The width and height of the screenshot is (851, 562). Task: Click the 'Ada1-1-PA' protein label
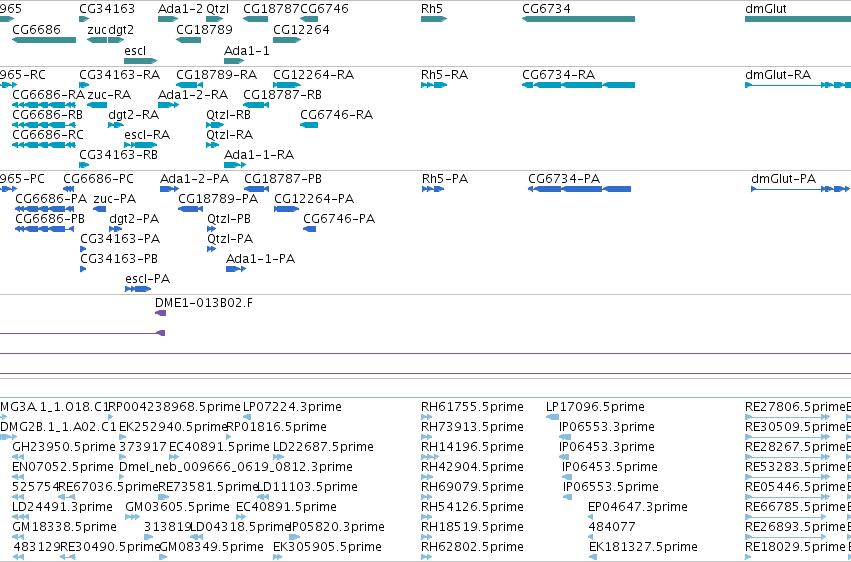[261, 259]
